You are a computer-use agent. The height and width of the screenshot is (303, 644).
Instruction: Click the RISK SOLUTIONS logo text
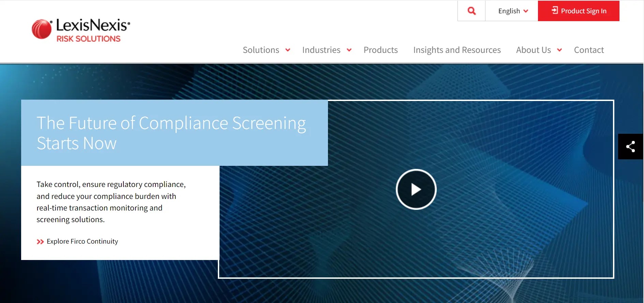click(88, 39)
